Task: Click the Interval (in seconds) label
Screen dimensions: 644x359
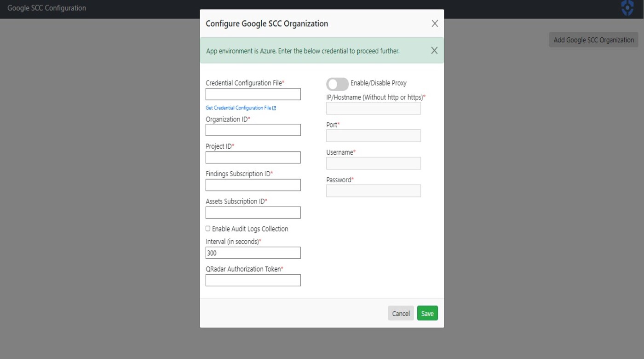Action: pyautogui.click(x=233, y=242)
